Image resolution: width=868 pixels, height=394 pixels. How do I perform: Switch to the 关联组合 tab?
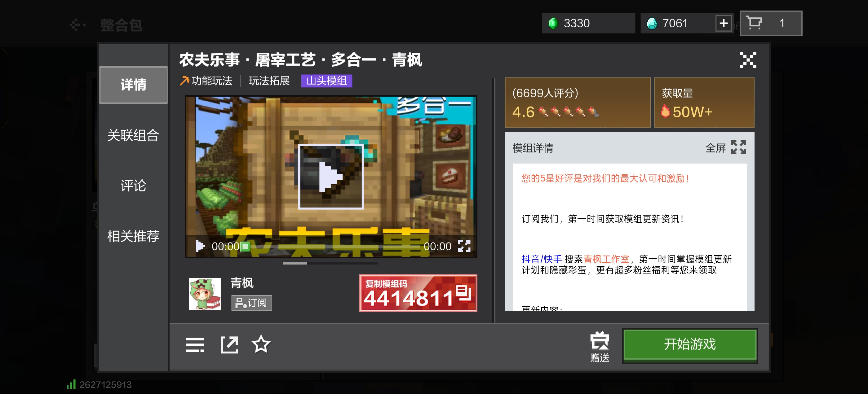[x=133, y=135]
